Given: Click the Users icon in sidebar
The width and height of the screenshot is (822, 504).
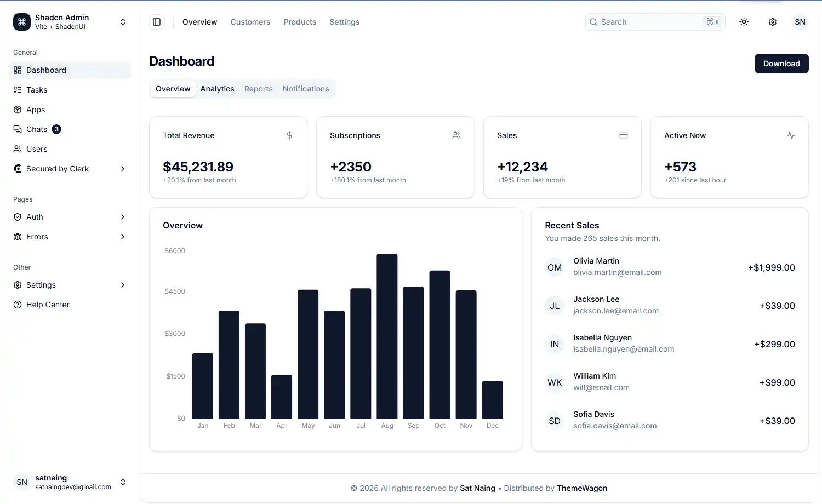Looking at the screenshot, I should point(18,149).
